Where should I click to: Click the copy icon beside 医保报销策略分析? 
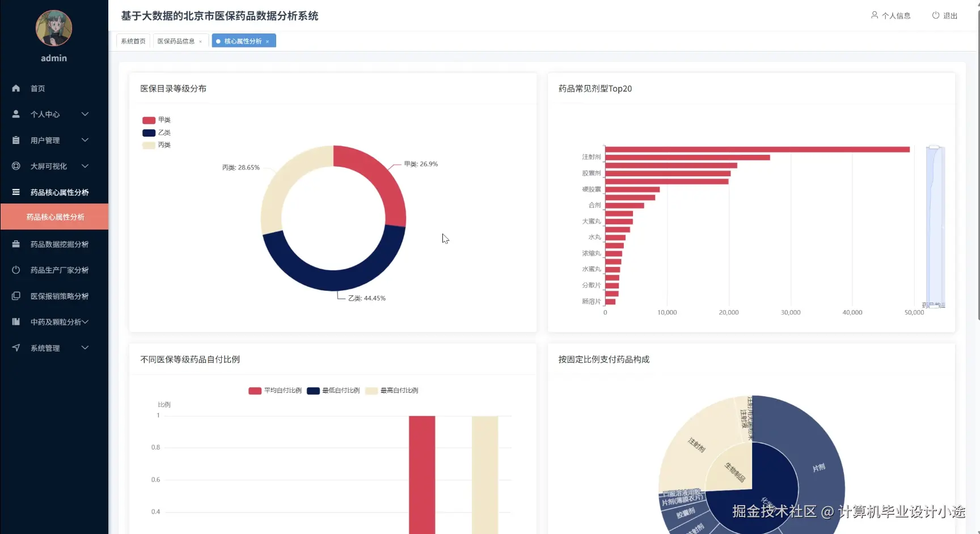tap(16, 296)
